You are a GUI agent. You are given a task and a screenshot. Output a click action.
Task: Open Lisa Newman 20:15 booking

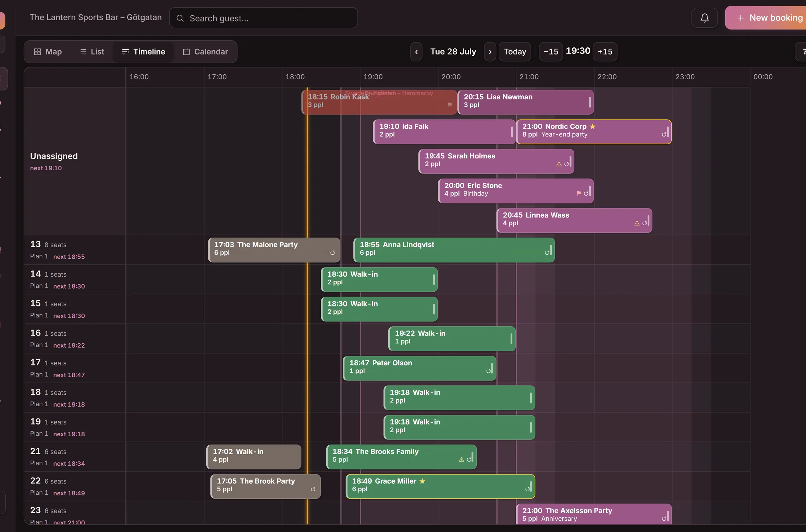(525, 102)
